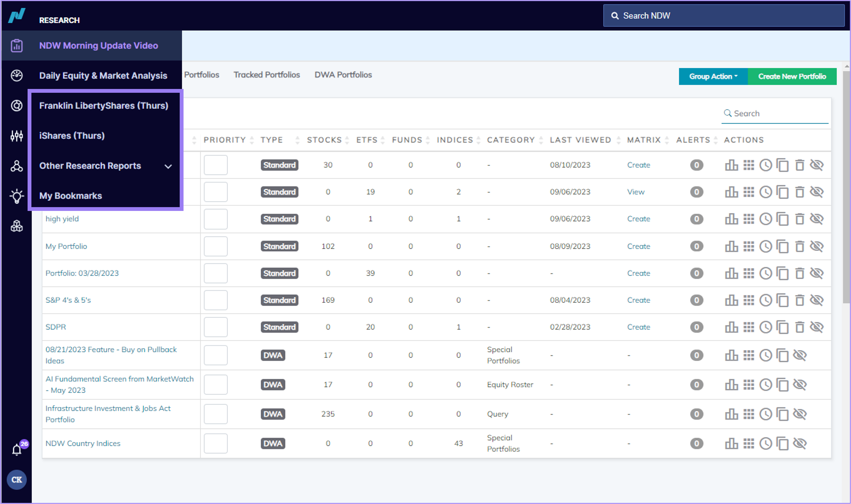851x504 pixels.
Task: Toggle visibility of NDW Country Indices
Action: tap(800, 443)
